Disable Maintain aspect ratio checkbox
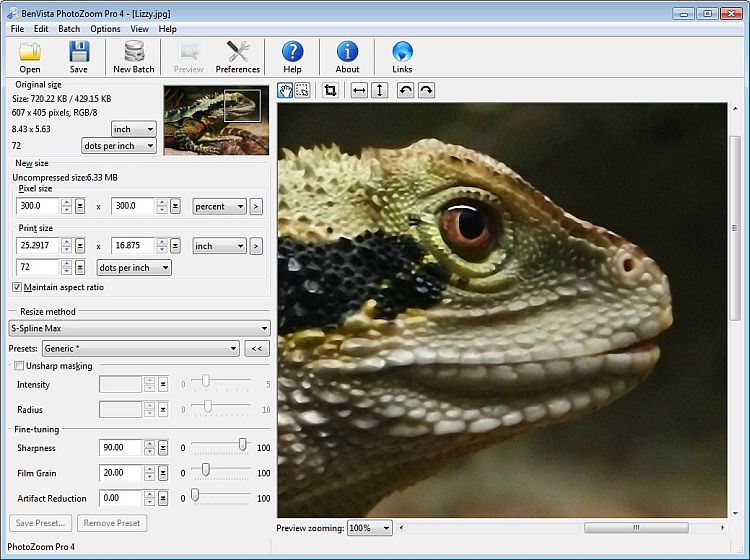Screen dimensions: 750x560 click(x=17, y=287)
